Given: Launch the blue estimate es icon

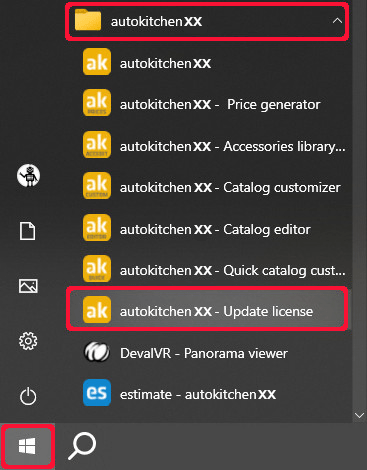Looking at the screenshot, I should pos(97,393).
